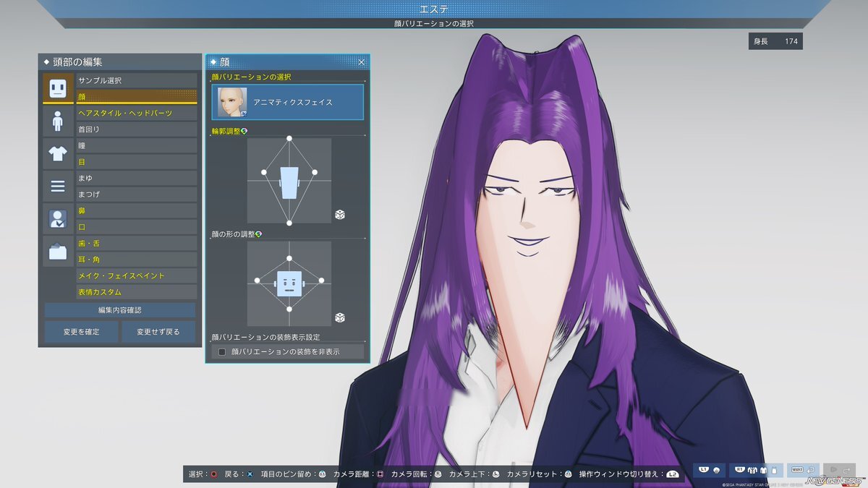Image resolution: width=868 pixels, height=488 pixels.
Task: Click the 戻る cross button hint
Action: (x=238, y=474)
